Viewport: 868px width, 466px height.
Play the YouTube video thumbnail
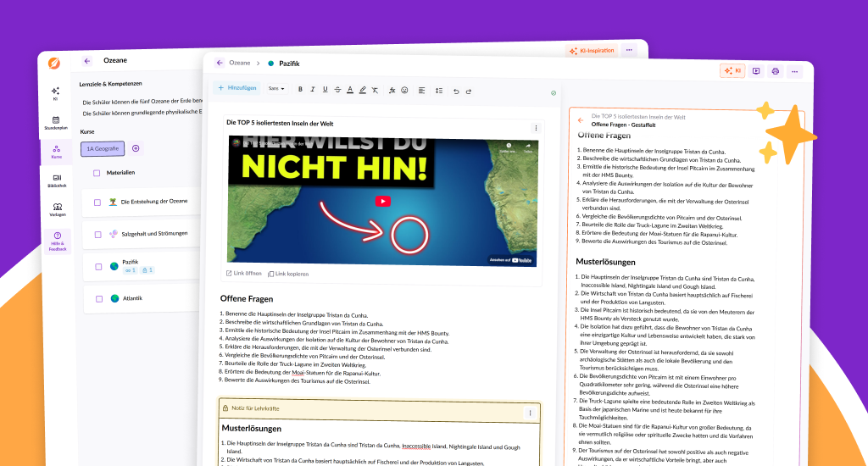pos(383,201)
